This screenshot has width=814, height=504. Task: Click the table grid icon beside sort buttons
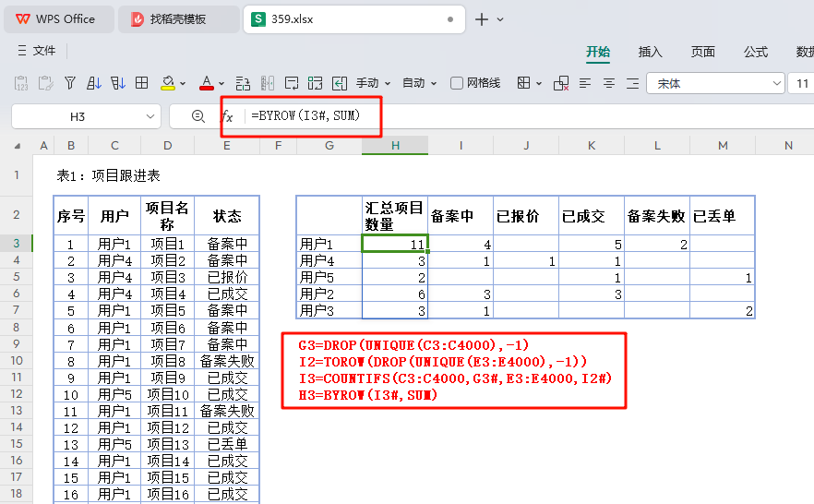tap(142, 83)
